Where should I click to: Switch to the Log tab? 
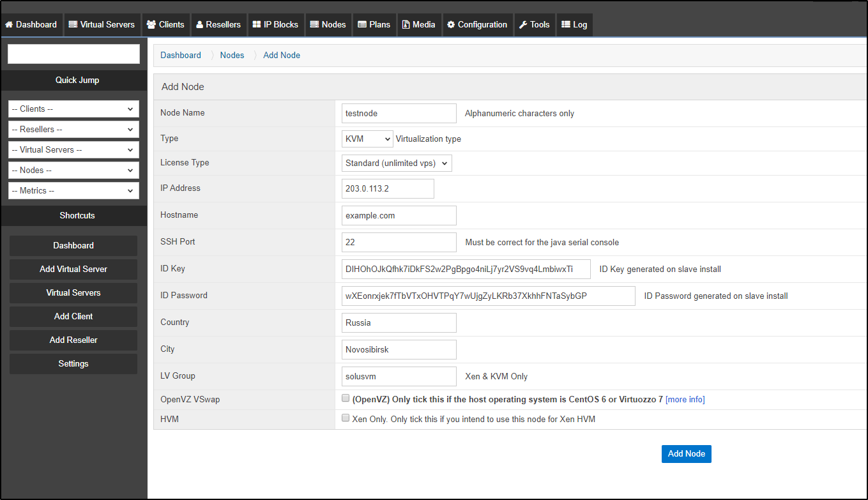(574, 25)
